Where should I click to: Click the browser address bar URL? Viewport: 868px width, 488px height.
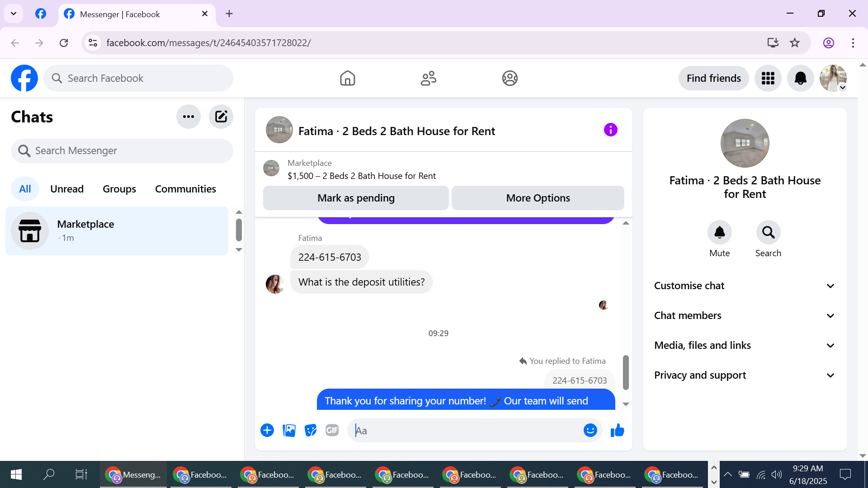click(x=208, y=43)
